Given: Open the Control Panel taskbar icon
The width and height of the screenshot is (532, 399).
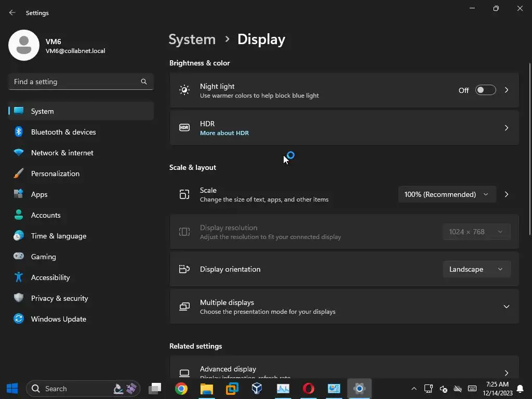Looking at the screenshot, I should pyautogui.click(x=334, y=389).
